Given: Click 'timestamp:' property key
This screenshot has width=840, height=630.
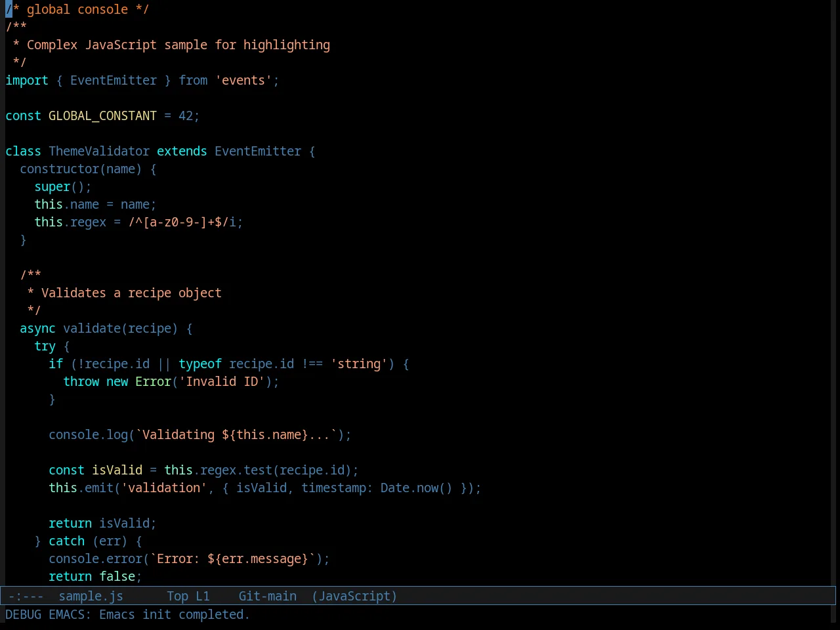Looking at the screenshot, I should point(337,488).
